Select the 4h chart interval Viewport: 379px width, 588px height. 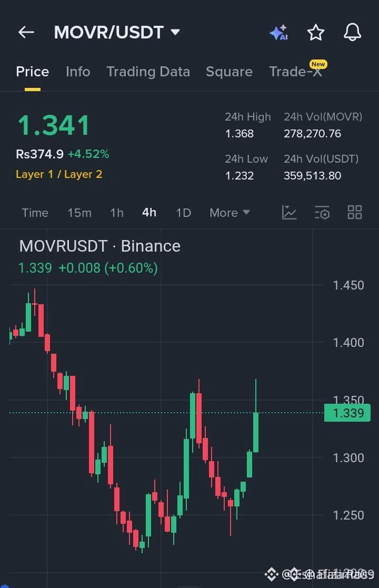tap(149, 213)
